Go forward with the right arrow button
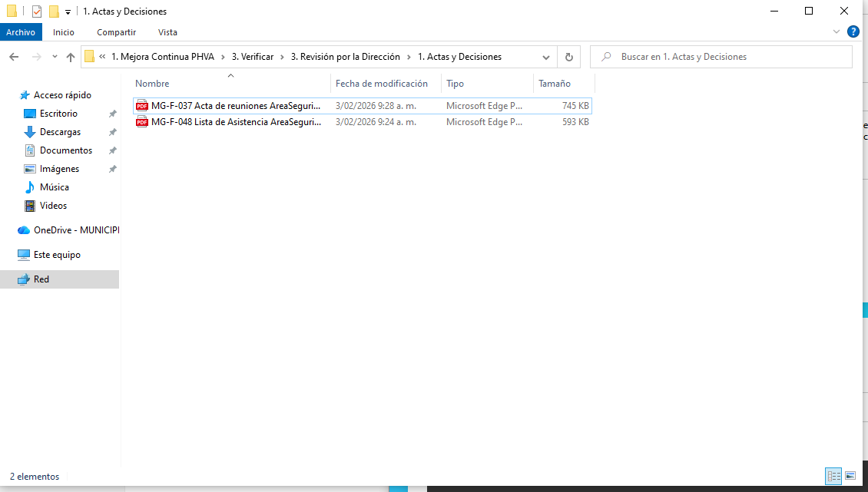The image size is (868, 492). pyautogui.click(x=37, y=57)
